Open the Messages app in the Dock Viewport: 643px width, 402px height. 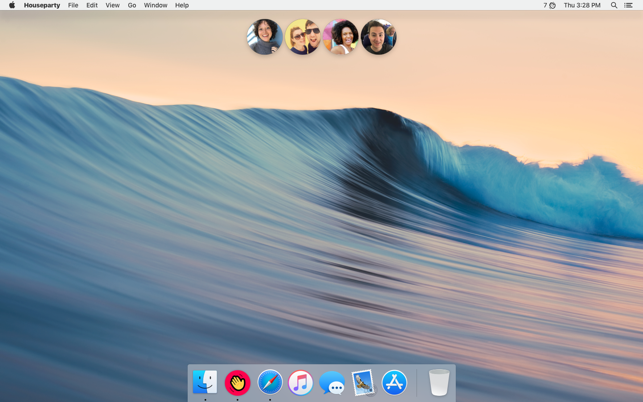(332, 382)
